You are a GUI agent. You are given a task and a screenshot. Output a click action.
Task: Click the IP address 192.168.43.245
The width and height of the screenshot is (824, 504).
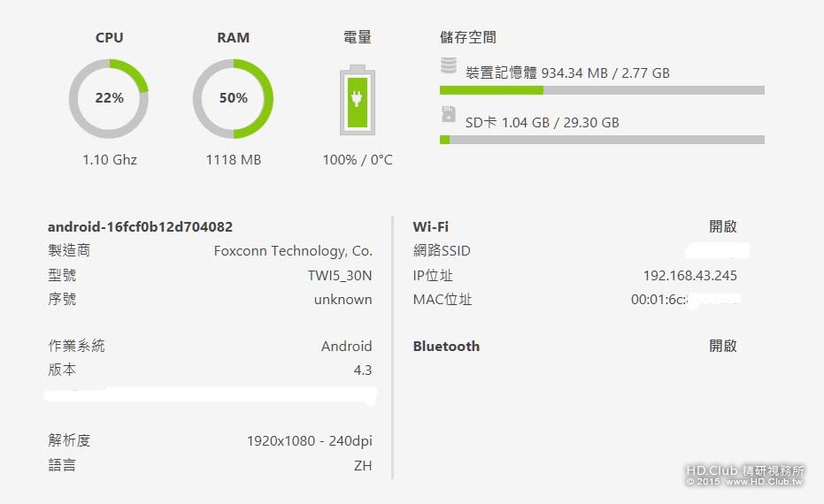690,276
